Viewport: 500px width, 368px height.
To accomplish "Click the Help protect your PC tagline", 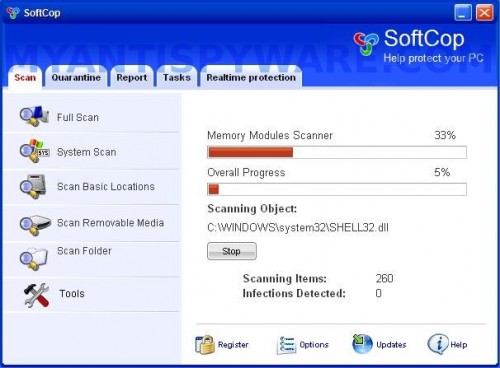I will [x=433, y=58].
